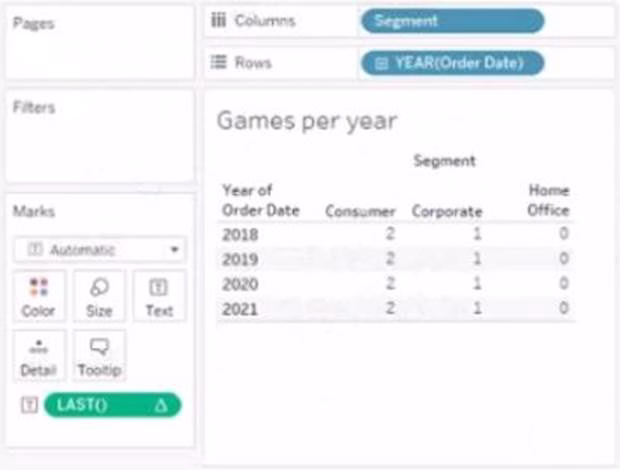The height and width of the screenshot is (470, 620).
Task: Select the Consumer column header
Action: pos(355,211)
